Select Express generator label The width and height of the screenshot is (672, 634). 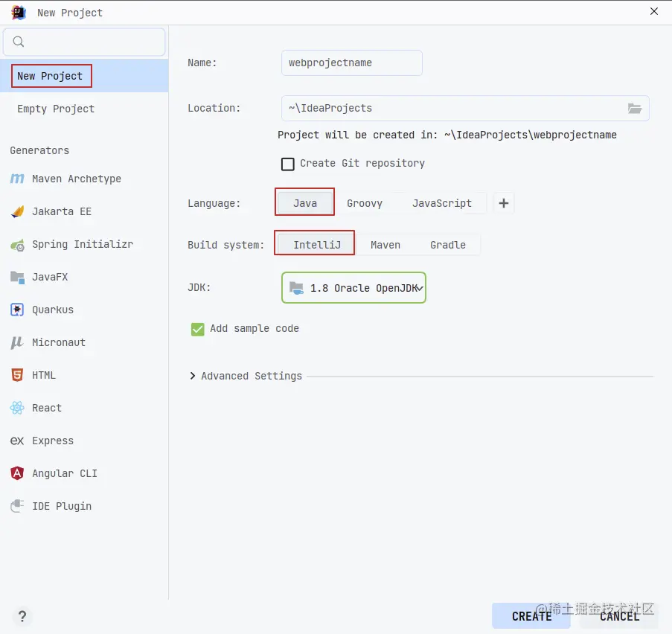pyautogui.click(x=53, y=441)
